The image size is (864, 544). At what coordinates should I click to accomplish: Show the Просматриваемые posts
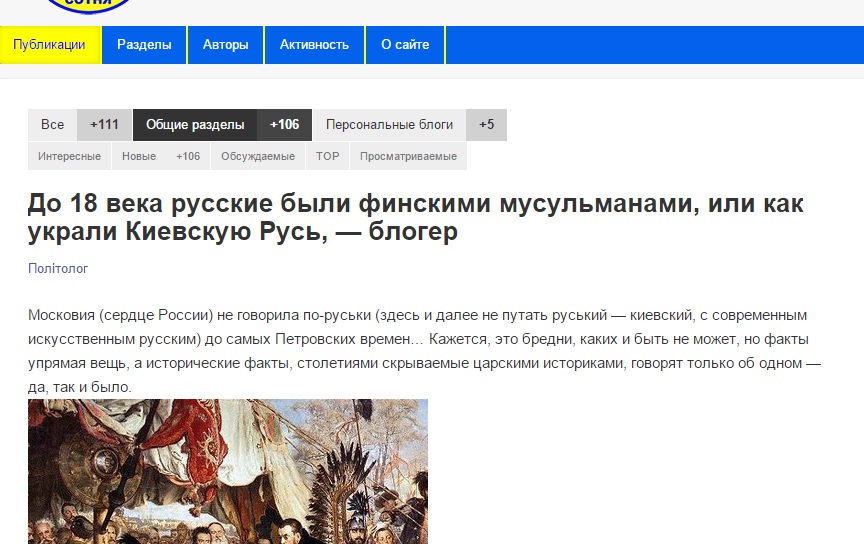tap(408, 156)
